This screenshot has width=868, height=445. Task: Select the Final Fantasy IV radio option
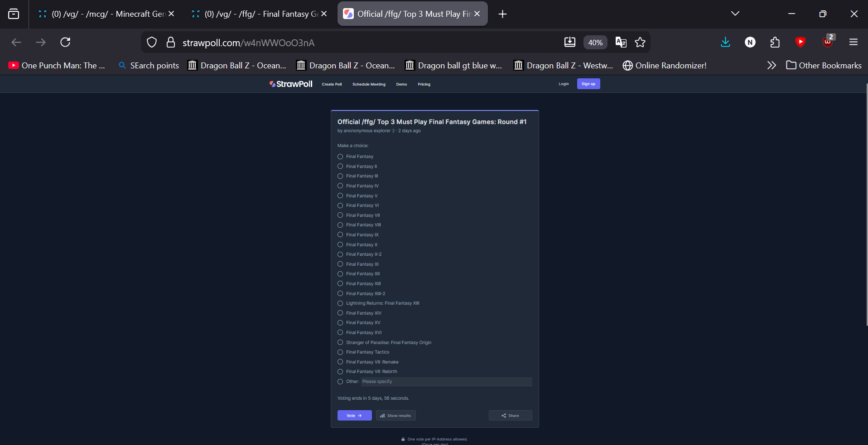(340, 186)
